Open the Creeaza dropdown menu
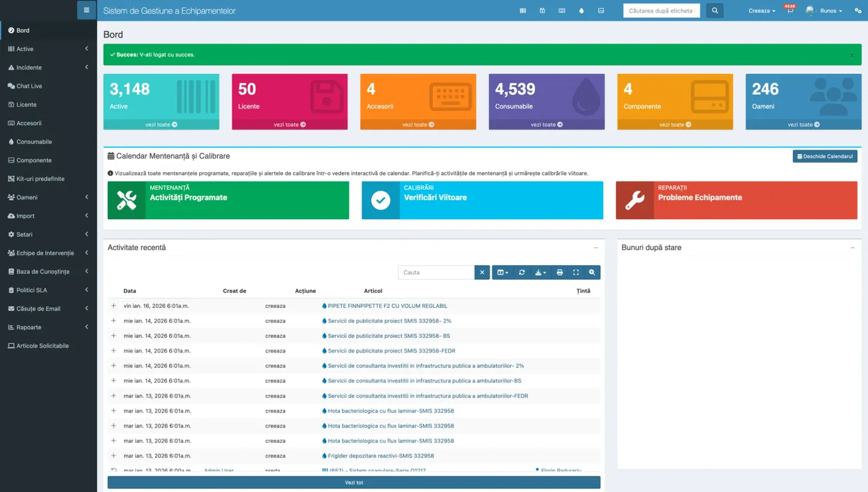Viewport: 868px width, 492px height. pyautogui.click(x=762, y=10)
